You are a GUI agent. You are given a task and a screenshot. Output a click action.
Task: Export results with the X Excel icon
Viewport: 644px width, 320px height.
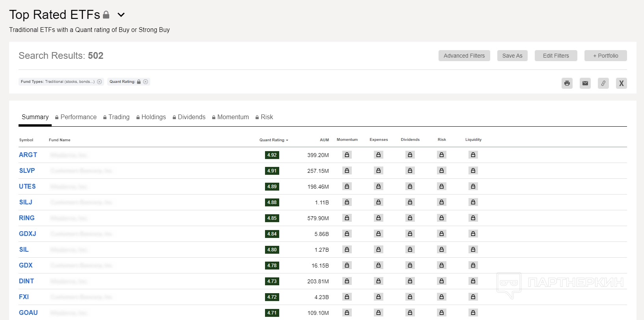pyautogui.click(x=621, y=83)
